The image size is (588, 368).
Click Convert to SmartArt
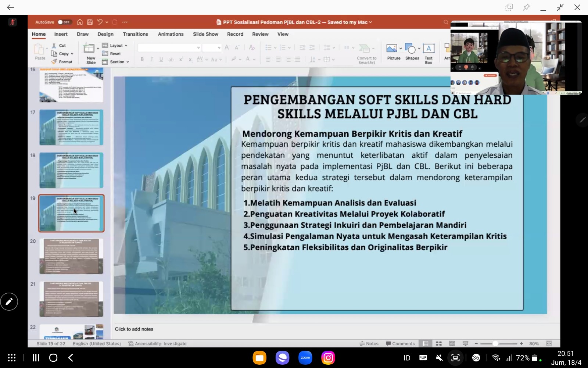(366, 54)
